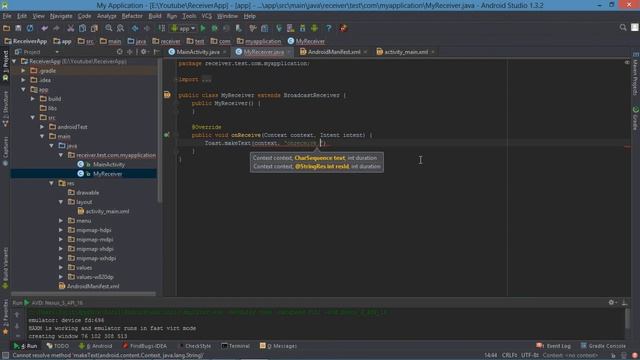Click the Copy toolbar icon
This screenshot has width=640, height=360.
(x=82, y=28)
